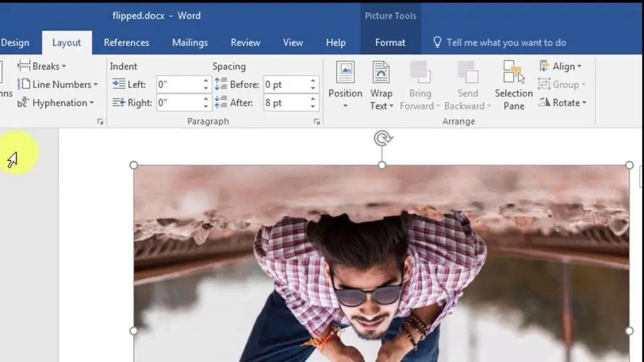Click the Spacing Before value field
This screenshot has height=362, width=644.
[x=286, y=85]
